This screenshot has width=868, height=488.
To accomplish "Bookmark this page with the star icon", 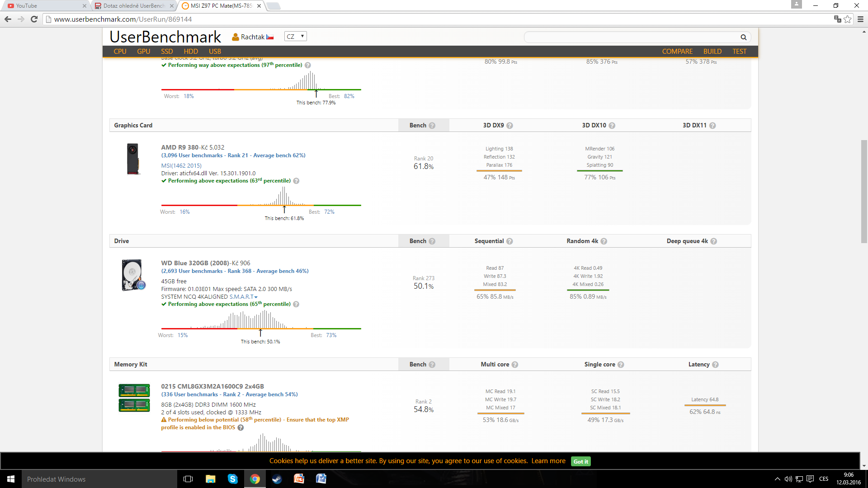I will pyautogui.click(x=848, y=19).
